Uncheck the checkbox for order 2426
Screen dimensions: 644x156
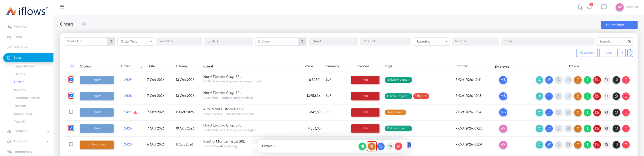click(71, 128)
